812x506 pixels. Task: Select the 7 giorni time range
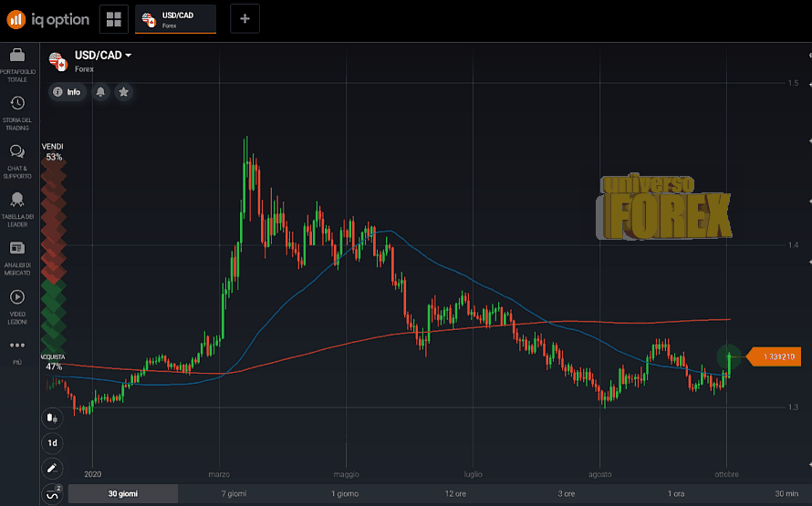point(234,494)
